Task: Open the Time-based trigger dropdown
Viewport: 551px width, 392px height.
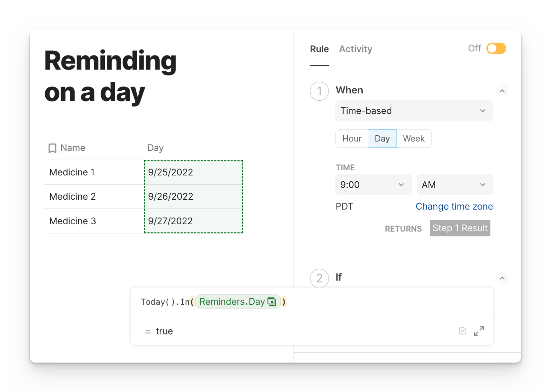Action: pyautogui.click(x=414, y=111)
